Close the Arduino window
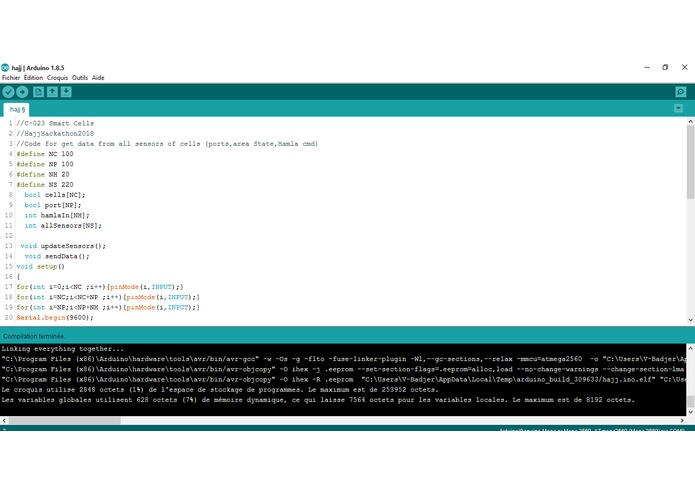695x494 pixels. click(684, 67)
